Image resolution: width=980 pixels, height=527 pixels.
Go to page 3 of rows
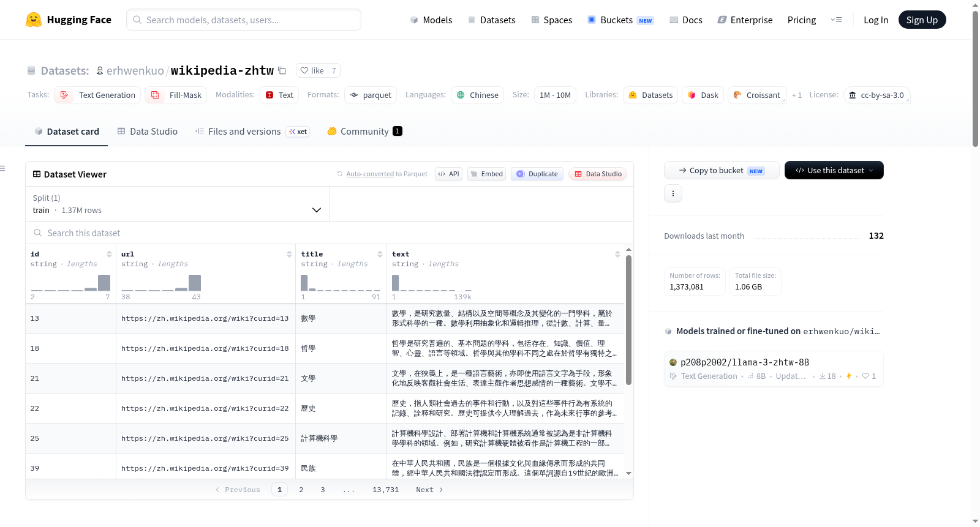(323, 490)
